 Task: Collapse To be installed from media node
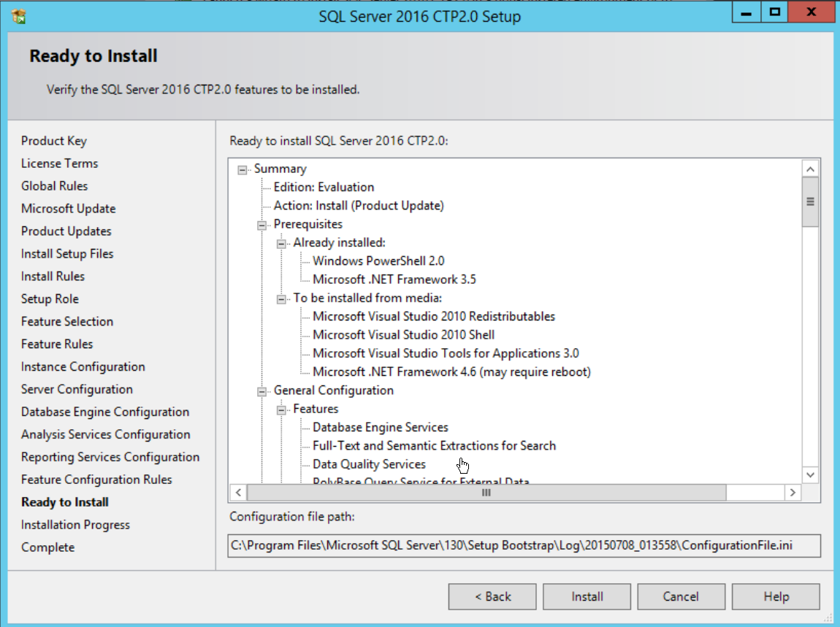(x=281, y=299)
